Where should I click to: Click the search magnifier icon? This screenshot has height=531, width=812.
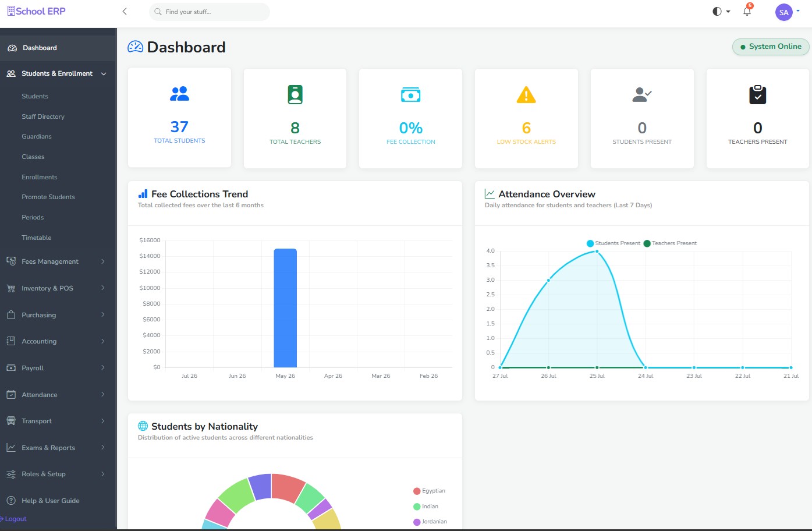click(x=158, y=12)
